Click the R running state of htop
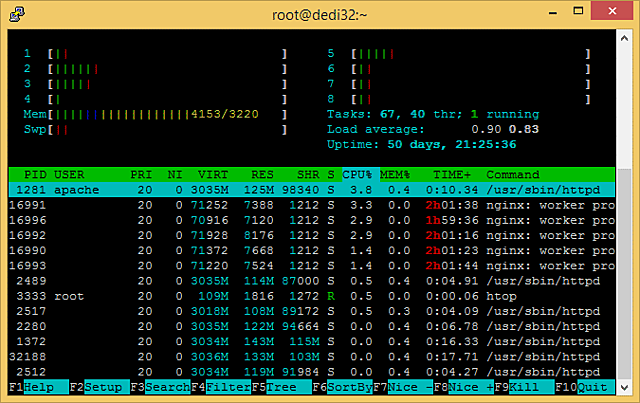 (x=331, y=296)
